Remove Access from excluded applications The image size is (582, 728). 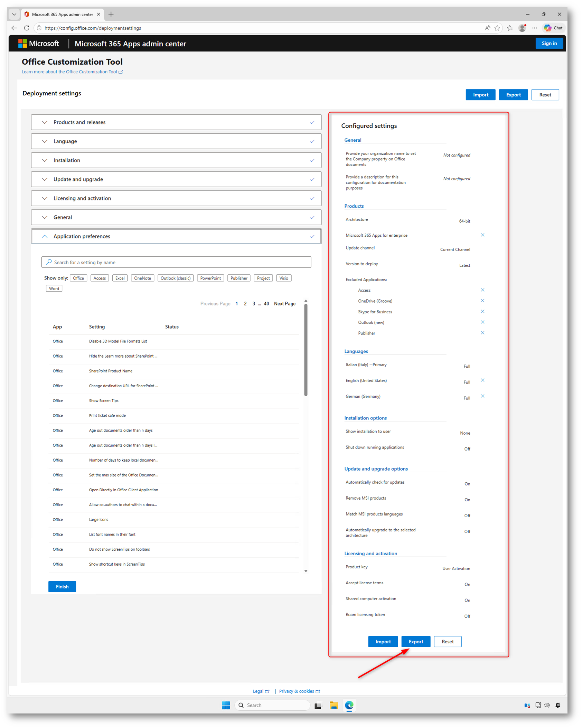(x=482, y=290)
